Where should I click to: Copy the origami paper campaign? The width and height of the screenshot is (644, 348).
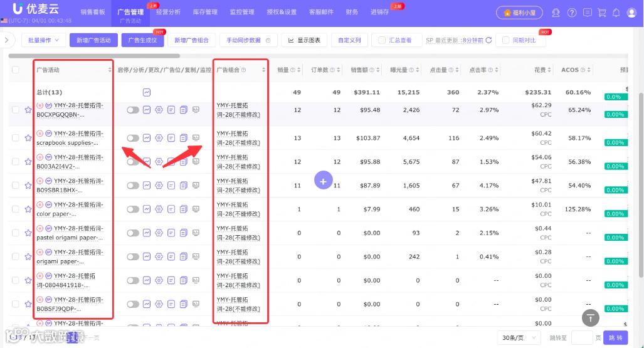point(184,257)
